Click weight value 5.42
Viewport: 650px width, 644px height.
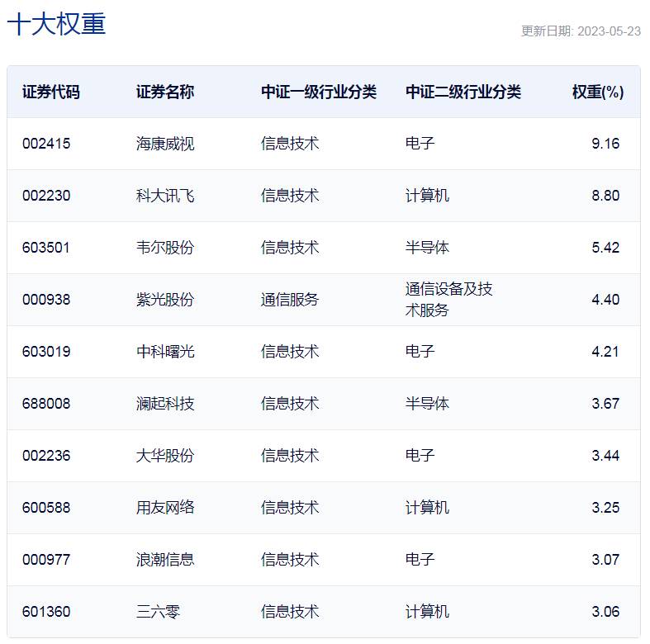tap(605, 248)
